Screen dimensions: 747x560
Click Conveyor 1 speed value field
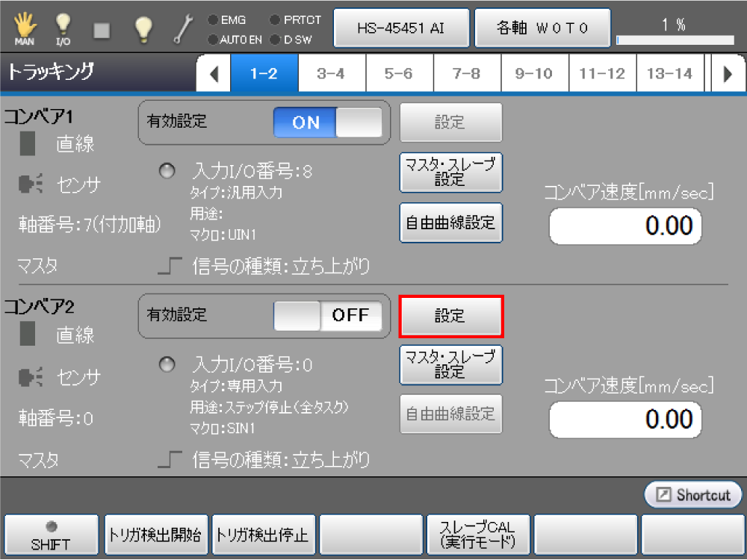[x=626, y=227]
